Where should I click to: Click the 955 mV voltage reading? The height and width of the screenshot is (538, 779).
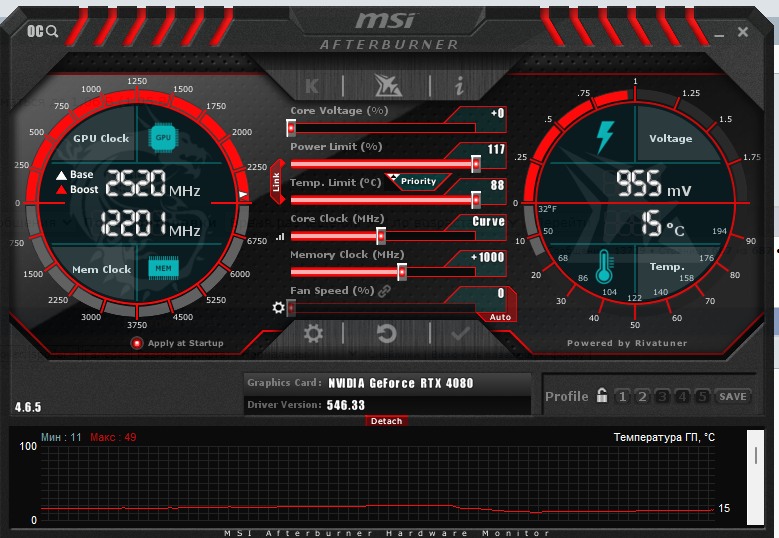click(x=654, y=184)
